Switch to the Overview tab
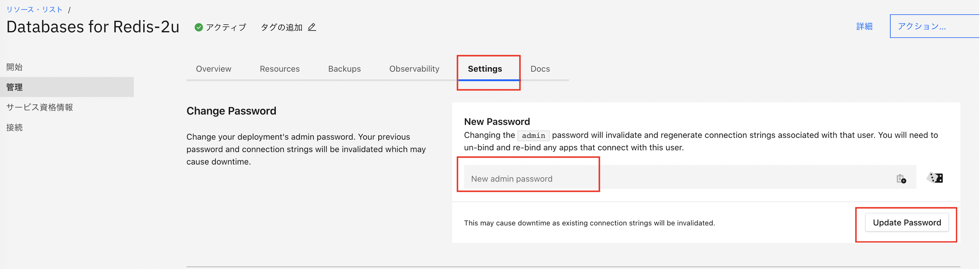The width and height of the screenshot is (980, 269). (214, 69)
